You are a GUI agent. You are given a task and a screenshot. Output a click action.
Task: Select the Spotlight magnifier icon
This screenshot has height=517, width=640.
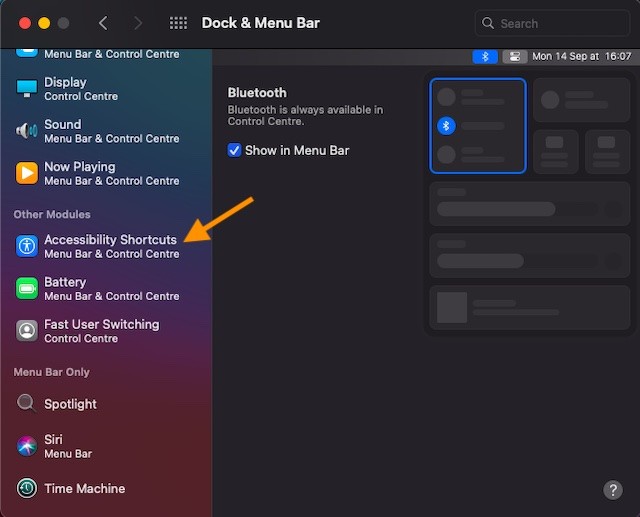pyautogui.click(x=26, y=403)
